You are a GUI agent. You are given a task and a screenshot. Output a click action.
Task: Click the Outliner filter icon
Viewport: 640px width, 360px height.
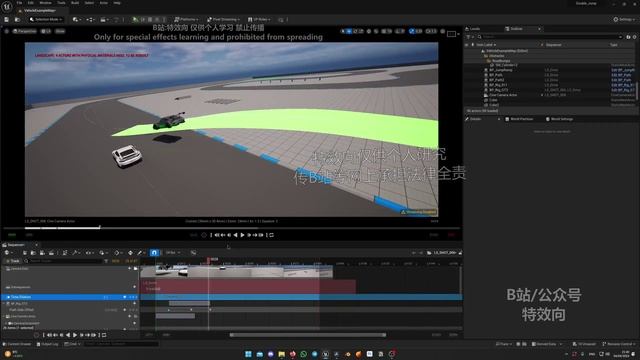[x=469, y=37]
